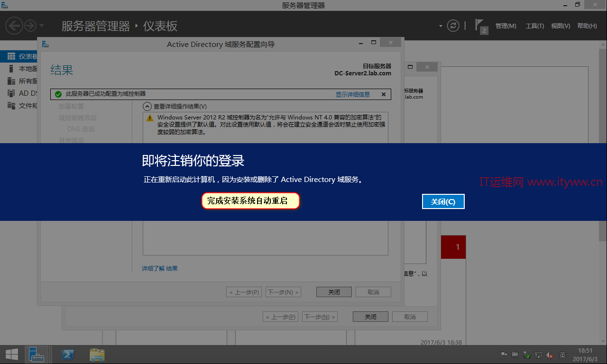Click 上一步(P) in the background wizard window
This screenshot has height=364, width=607.
[x=280, y=317]
